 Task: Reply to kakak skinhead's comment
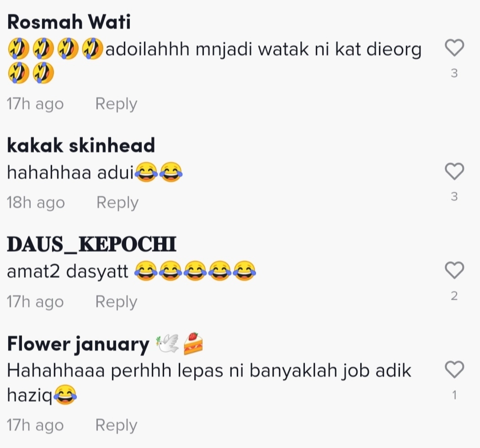pyautogui.click(x=117, y=203)
